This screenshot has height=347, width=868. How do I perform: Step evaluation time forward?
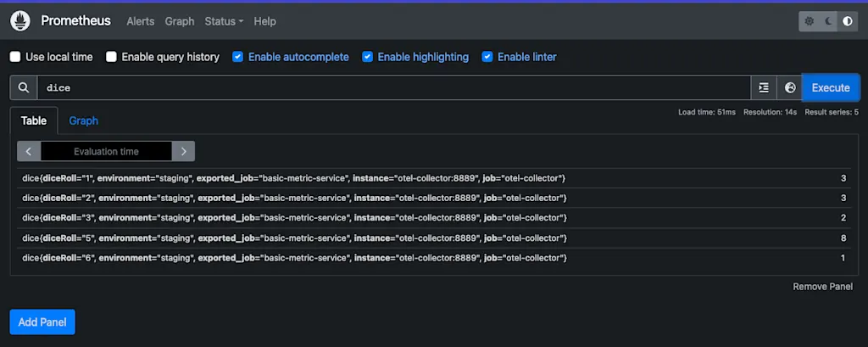pos(183,151)
